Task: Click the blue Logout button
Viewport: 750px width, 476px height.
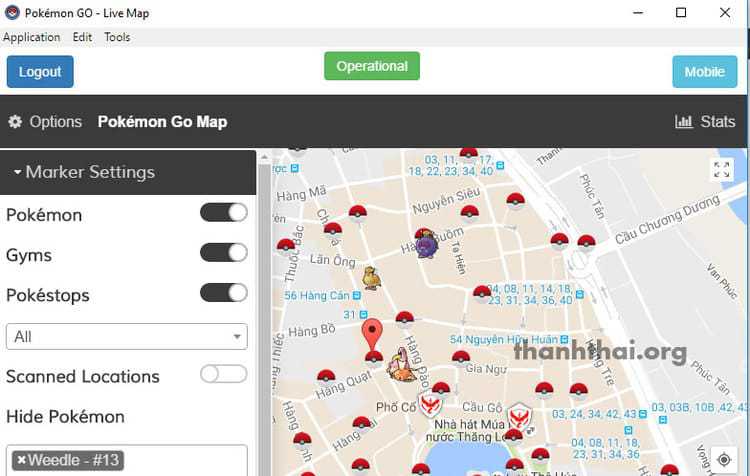Action: coord(40,72)
